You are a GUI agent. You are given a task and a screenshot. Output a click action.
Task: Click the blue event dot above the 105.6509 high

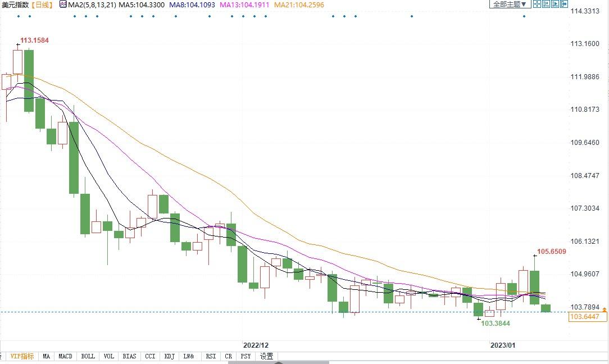524,16
